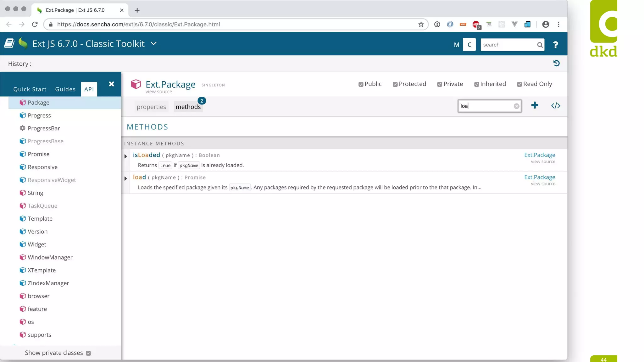Click the docs home book icon

pyautogui.click(x=9, y=44)
